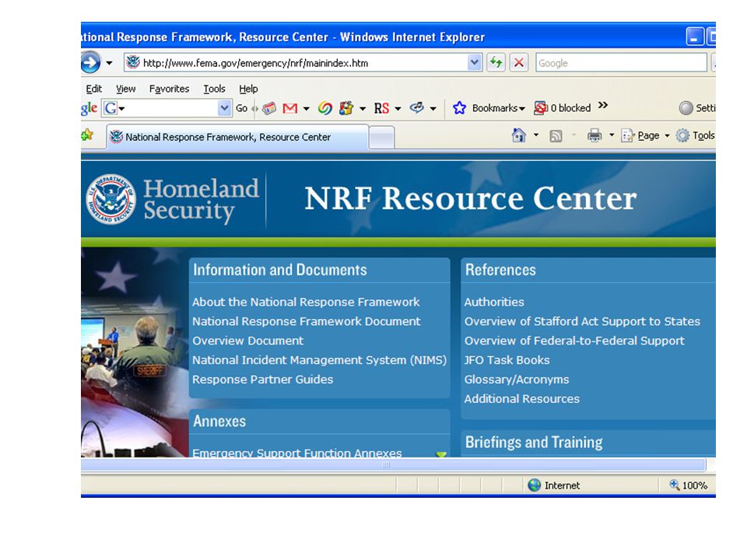This screenshot has width=747, height=560.
Task: Open the View menu
Action: pos(126,89)
